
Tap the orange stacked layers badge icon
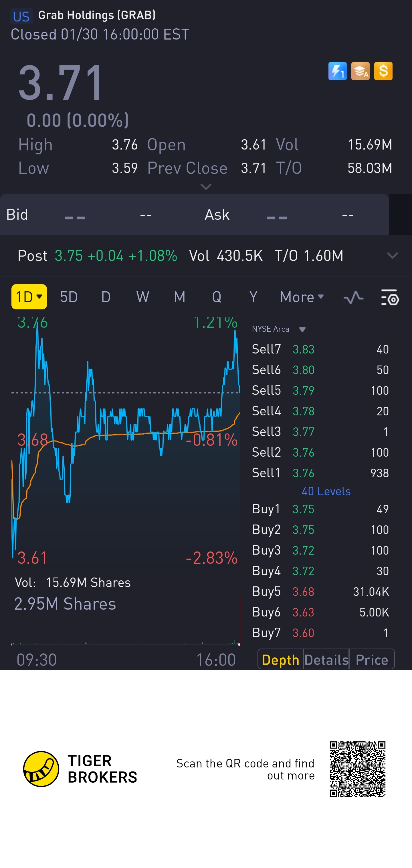pos(360,71)
